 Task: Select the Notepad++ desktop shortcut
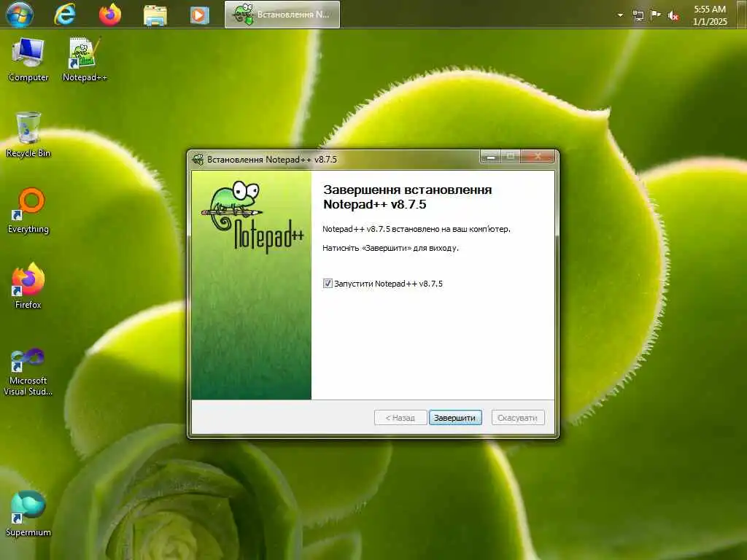pos(85,60)
